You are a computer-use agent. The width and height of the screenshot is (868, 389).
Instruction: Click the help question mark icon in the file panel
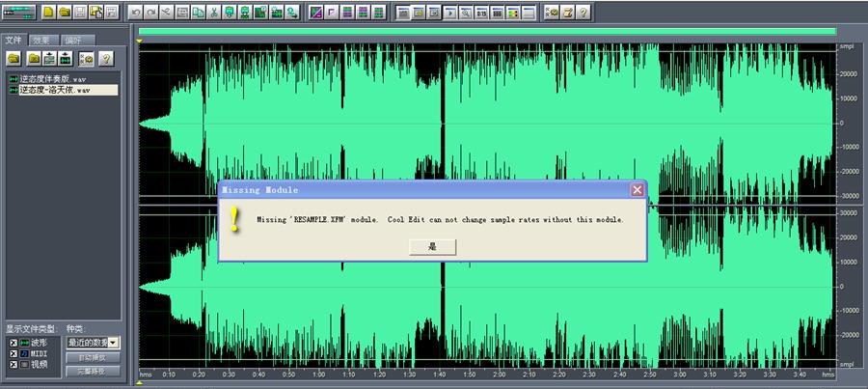pyautogui.click(x=106, y=58)
